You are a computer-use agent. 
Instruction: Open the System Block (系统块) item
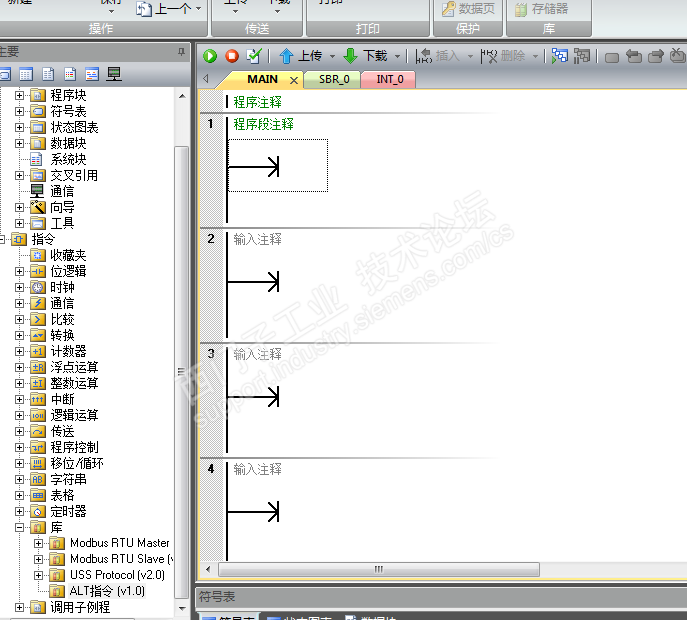(68, 159)
